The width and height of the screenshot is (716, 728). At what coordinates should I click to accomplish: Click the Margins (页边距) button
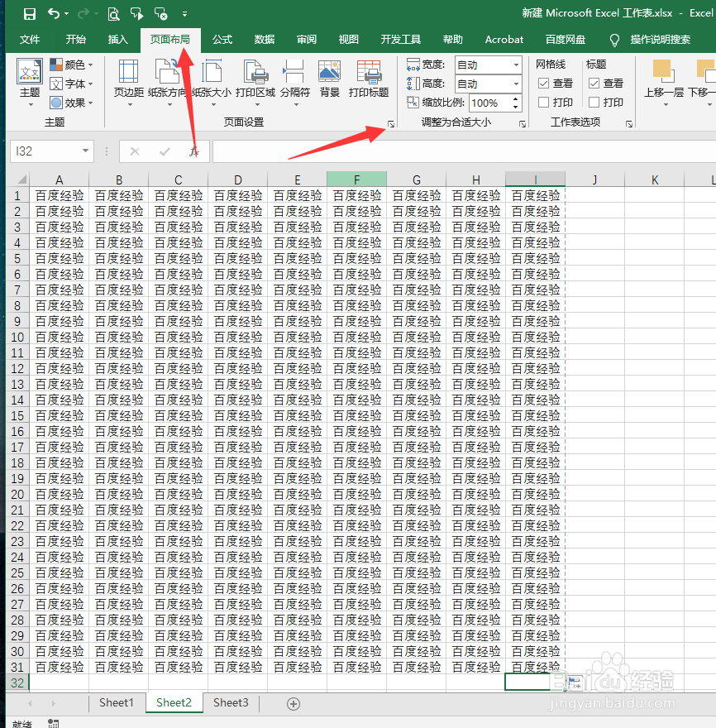tap(129, 83)
